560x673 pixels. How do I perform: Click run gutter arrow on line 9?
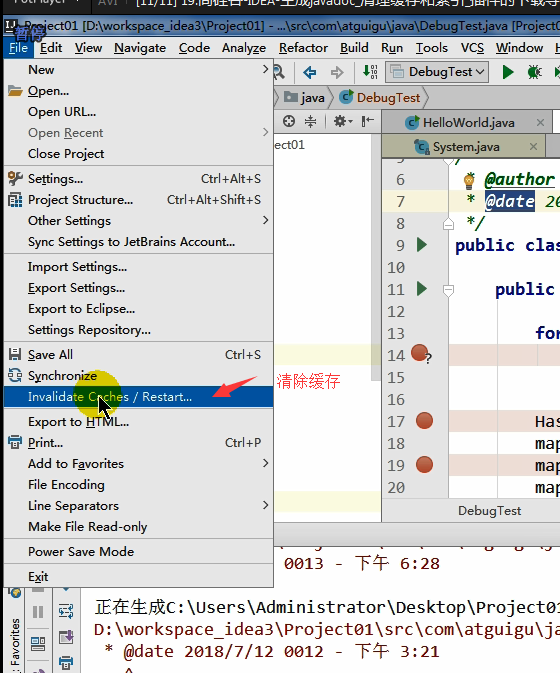[x=422, y=245]
